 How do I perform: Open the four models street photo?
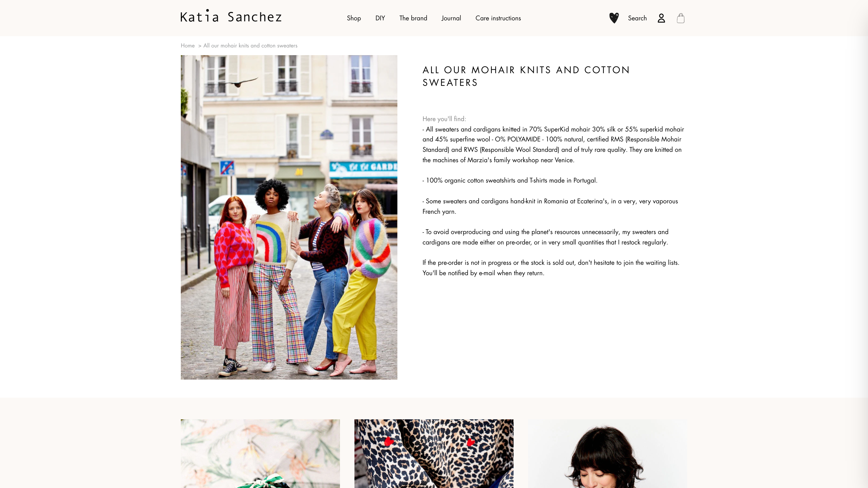pos(289,217)
